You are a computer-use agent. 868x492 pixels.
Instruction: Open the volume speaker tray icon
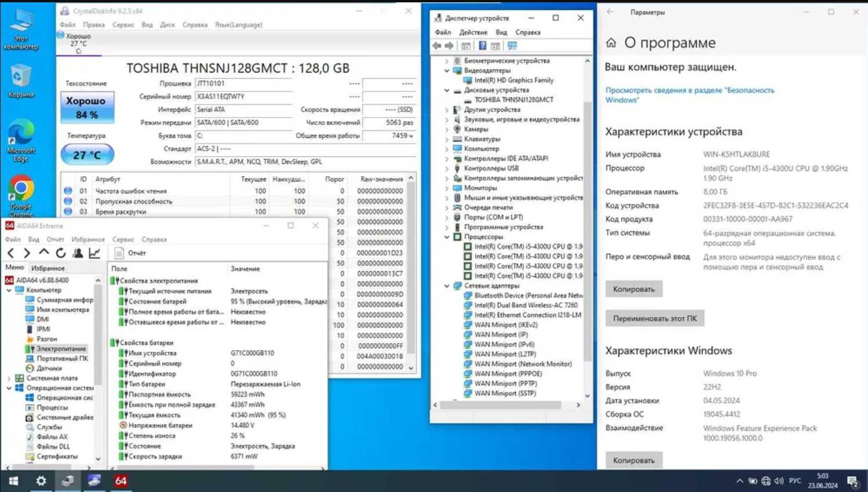pos(779,480)
